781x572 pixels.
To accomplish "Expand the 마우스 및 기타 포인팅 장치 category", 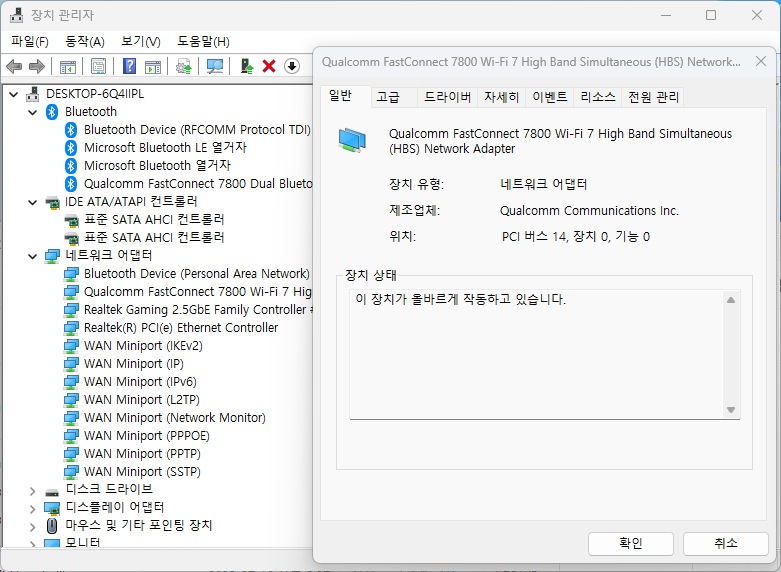I will point(33,527).
